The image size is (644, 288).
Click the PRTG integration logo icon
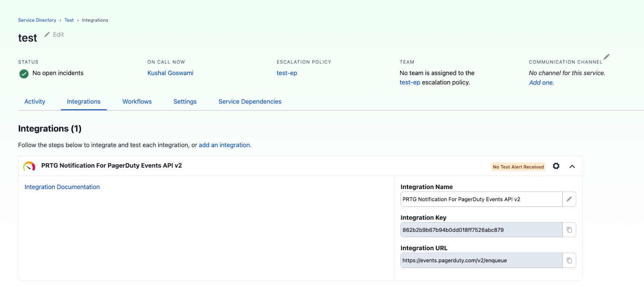pos(29,166)
